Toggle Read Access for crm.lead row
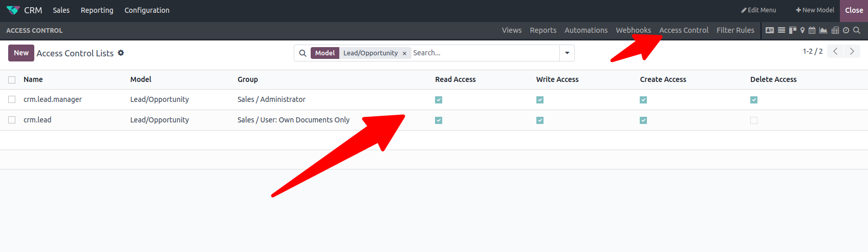The image size is (868, 252). [x=439, y=120]
